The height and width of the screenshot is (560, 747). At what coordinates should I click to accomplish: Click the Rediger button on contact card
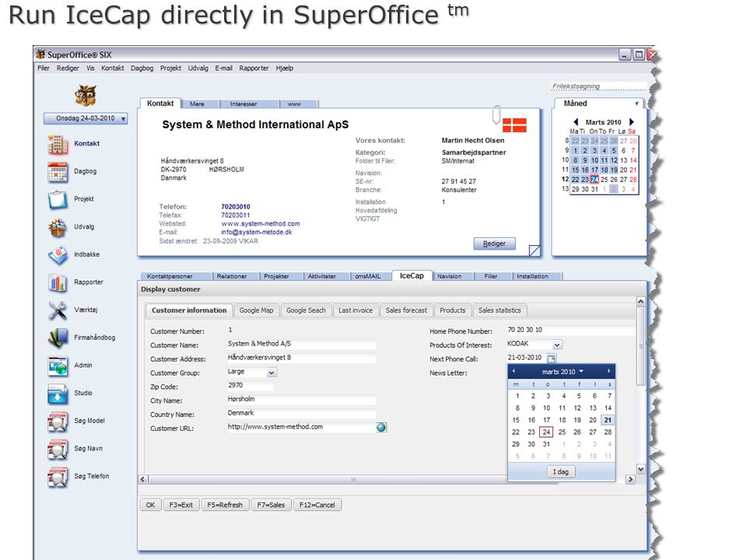tap(495, 243)
